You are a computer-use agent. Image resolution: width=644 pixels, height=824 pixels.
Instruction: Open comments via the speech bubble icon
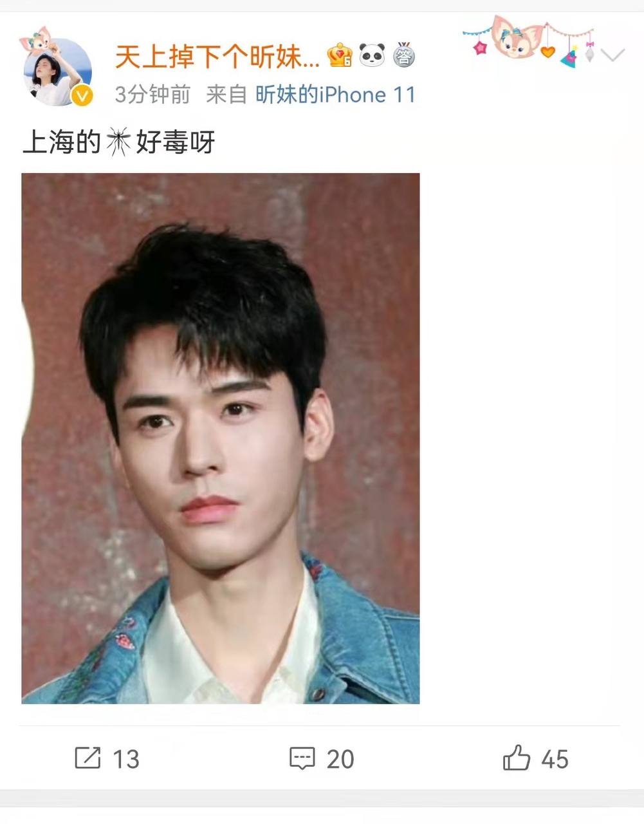click(x=302, y=758)
